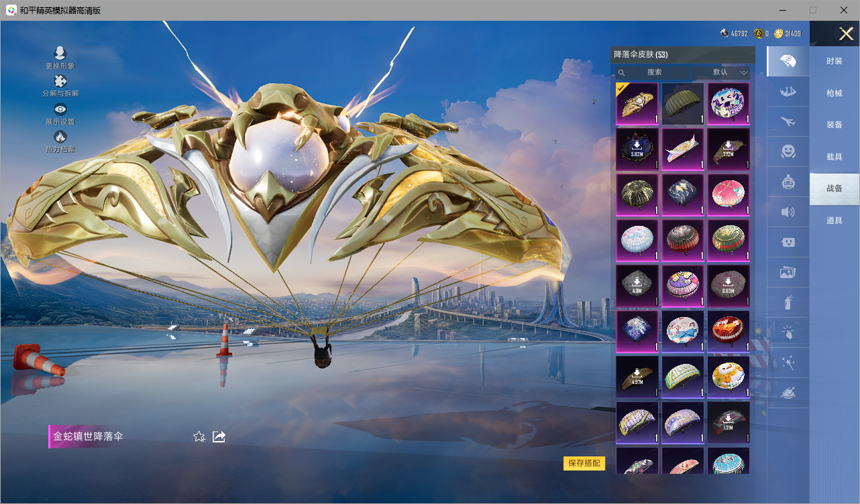Screen dimensions: 860x504
Task: Select the purple yellow patterned wing parachute
Action: tap(637, 422)
